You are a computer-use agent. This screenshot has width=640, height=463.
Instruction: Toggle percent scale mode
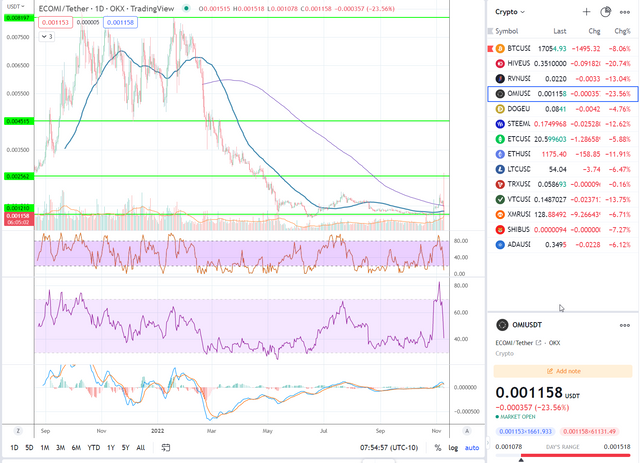click(x=438, y=448)
